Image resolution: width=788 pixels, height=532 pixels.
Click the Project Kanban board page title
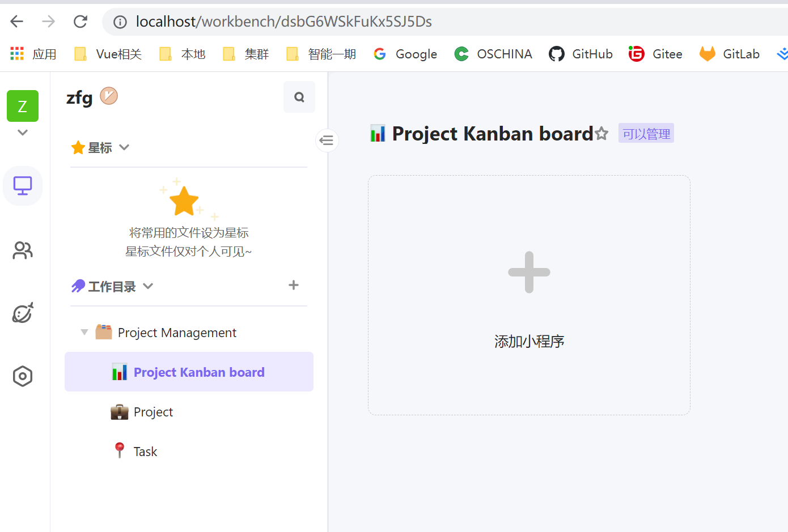493,134
